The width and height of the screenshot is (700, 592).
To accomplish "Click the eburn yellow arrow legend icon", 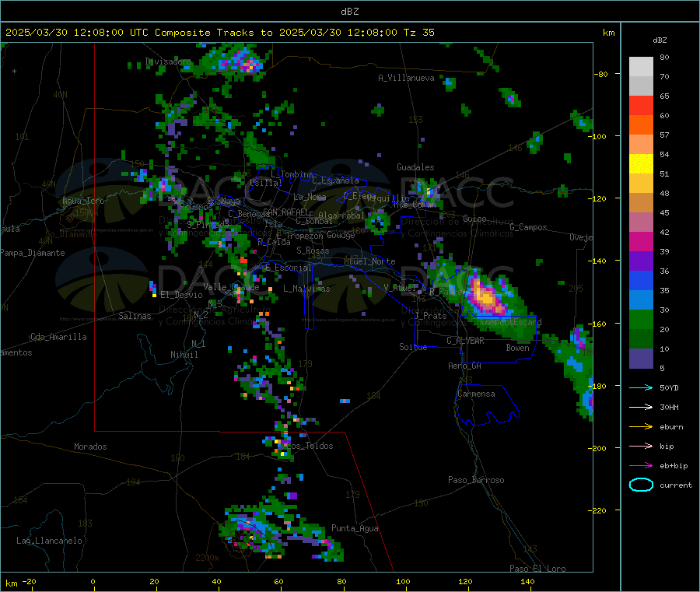I will (641, 427).
